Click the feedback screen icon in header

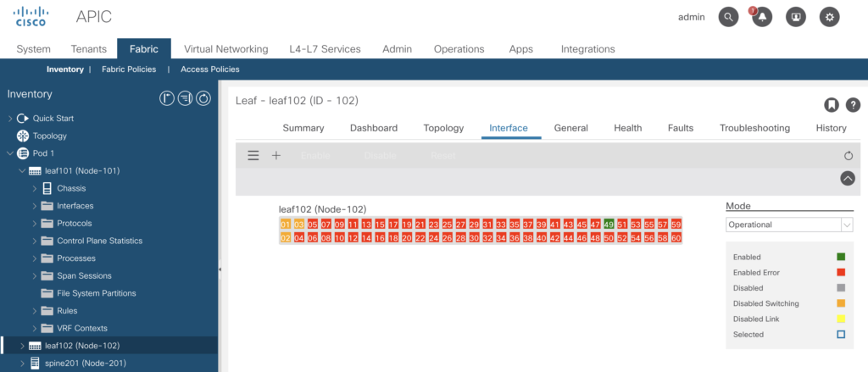point(796,17)
